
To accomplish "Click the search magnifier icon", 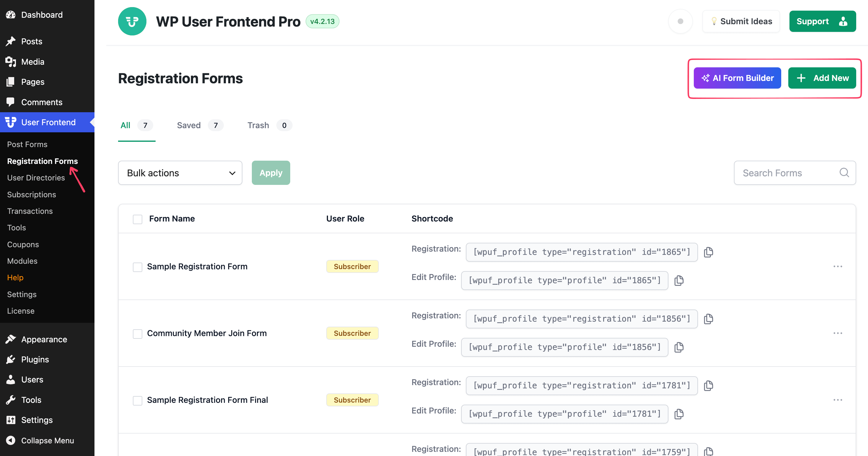I will 844,172.
